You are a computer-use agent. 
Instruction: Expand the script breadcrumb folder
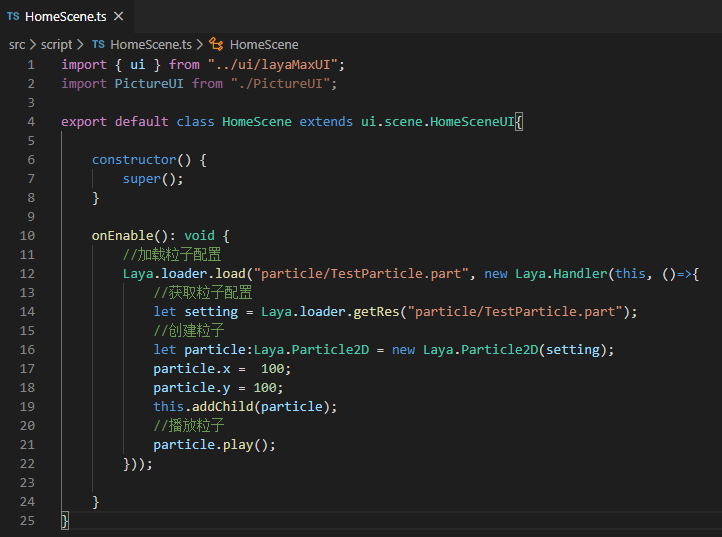click(x=56, y=44)
